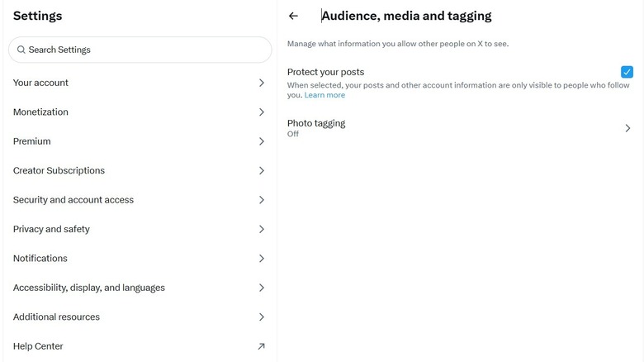Click chevron beside Notifications
Image resolution: width=644 pixels, height=362 pixels.
[x=261, y=259]
